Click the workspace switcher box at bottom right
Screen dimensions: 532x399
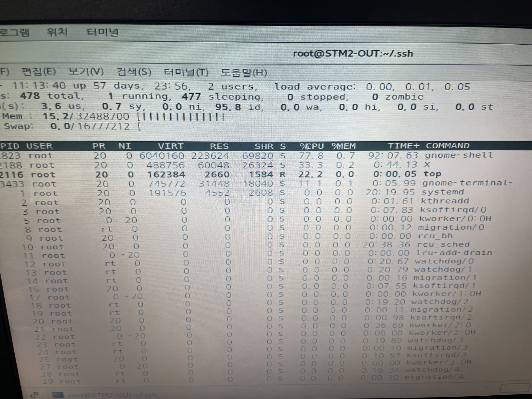click(x=515, y=388)
